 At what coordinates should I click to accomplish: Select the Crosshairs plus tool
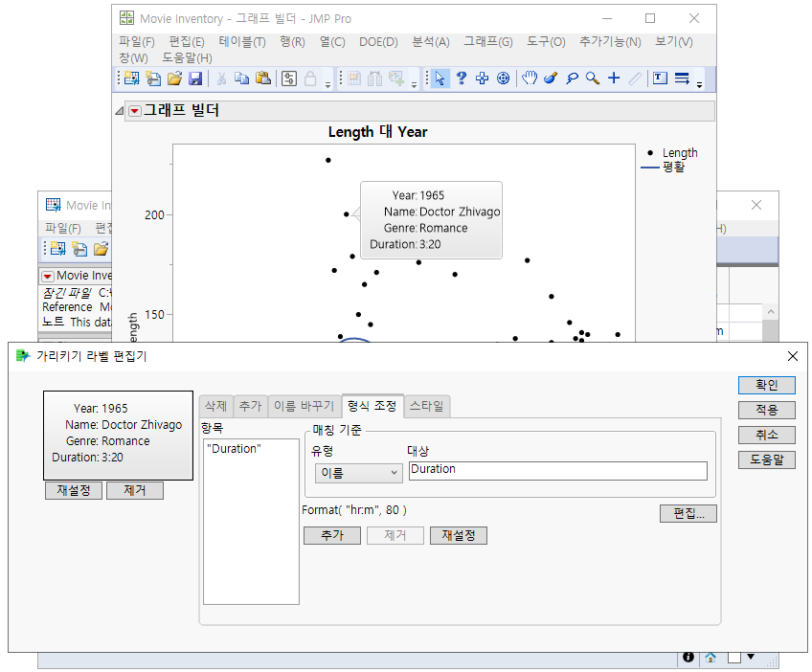tap(614, 78)
